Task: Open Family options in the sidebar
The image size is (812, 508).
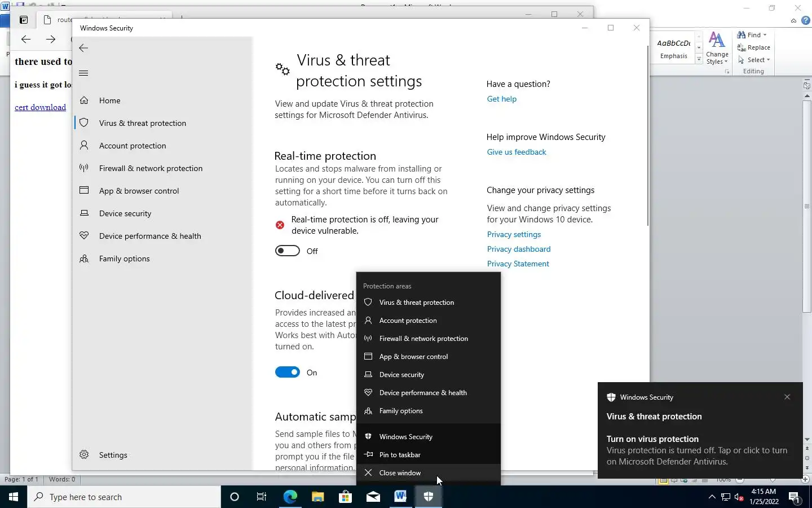Action: tap(164, 259)
